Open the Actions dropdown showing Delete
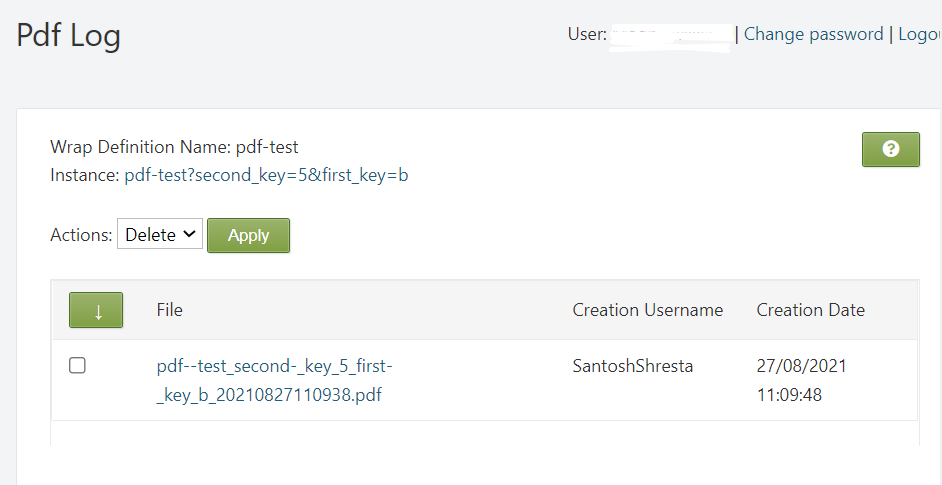 coord(160,235)
